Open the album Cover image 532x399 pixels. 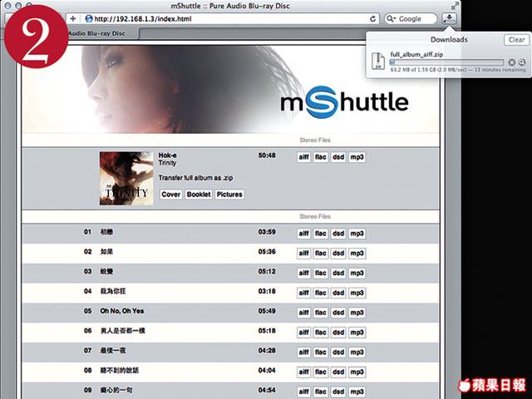point(171,195)
